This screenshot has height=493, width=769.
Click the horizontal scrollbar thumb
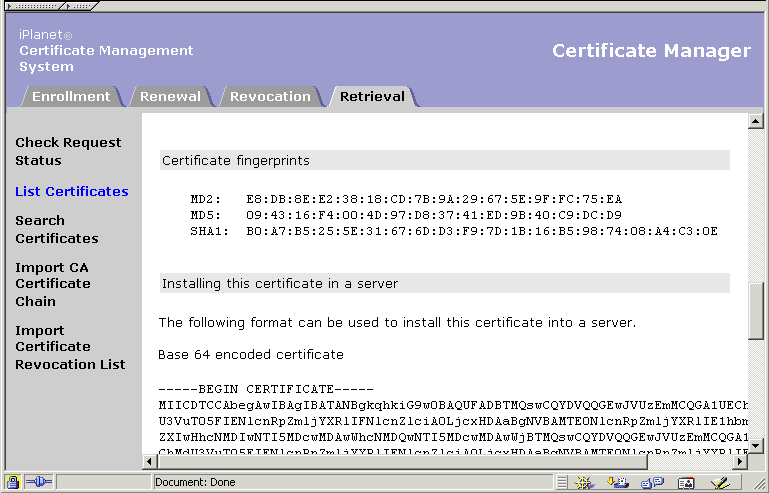click(x=403, y=461)
